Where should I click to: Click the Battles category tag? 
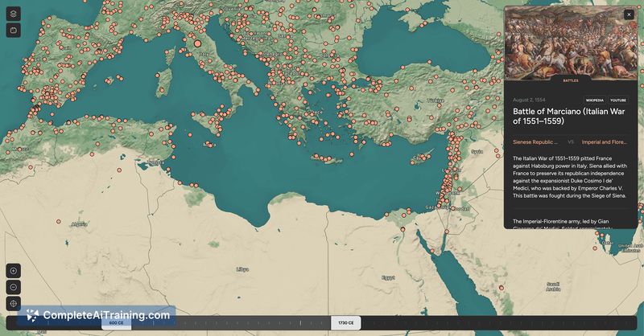572,80
